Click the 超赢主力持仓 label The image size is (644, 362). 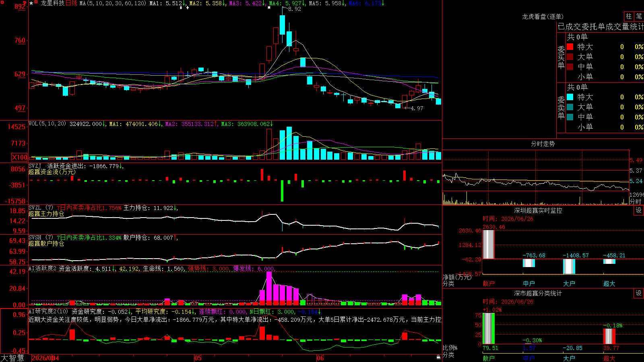(x=46, y=214)
